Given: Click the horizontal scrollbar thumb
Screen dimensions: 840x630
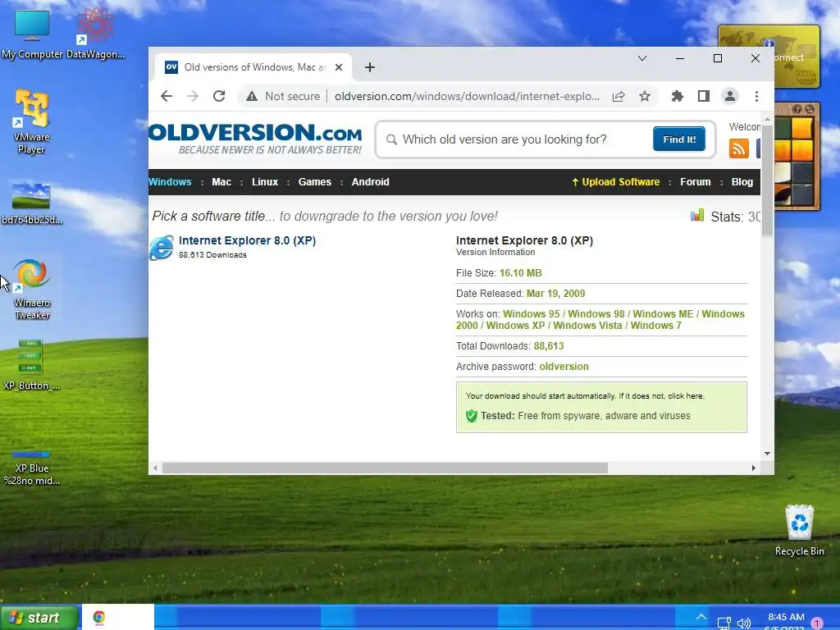Looking at the screenshot, I should pyautogui.click(x=385, y=468).
